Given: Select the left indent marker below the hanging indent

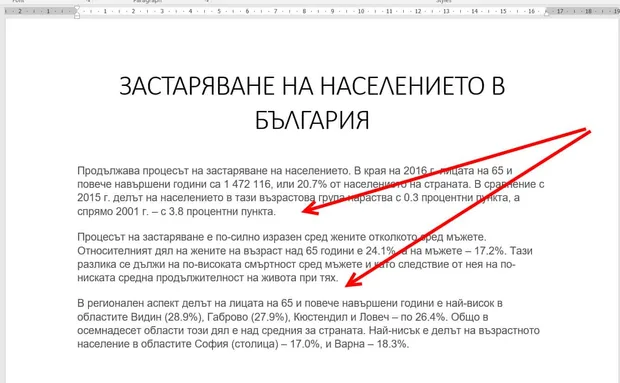Looking at the screenshot, I should click(77, 17).
